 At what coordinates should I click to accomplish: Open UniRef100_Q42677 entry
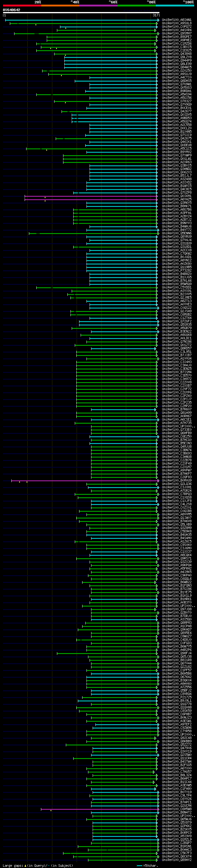(177, 111)
